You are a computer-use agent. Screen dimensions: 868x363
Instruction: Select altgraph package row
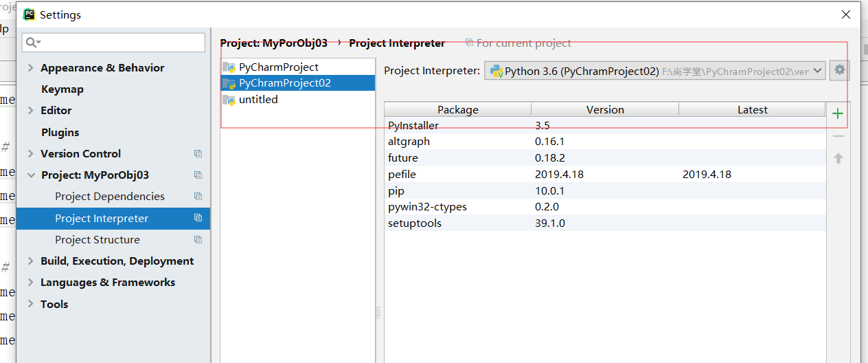tap(605, 142)
